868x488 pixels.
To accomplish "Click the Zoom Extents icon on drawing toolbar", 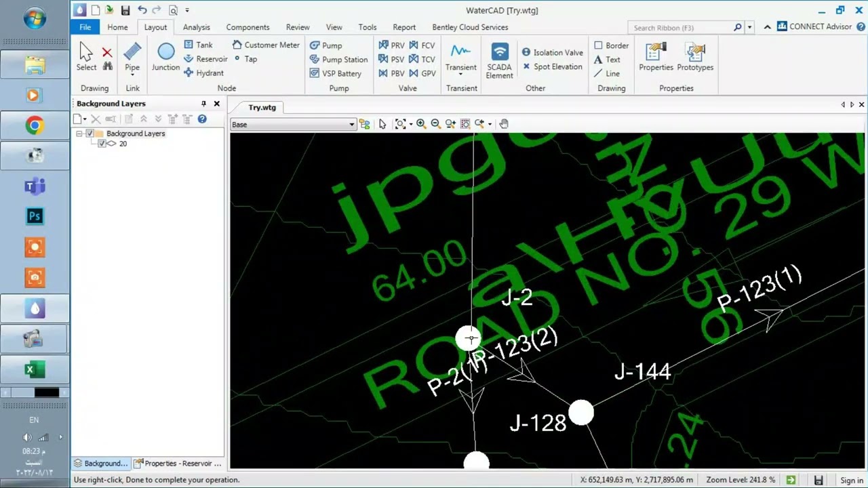I will pos(401,124).
